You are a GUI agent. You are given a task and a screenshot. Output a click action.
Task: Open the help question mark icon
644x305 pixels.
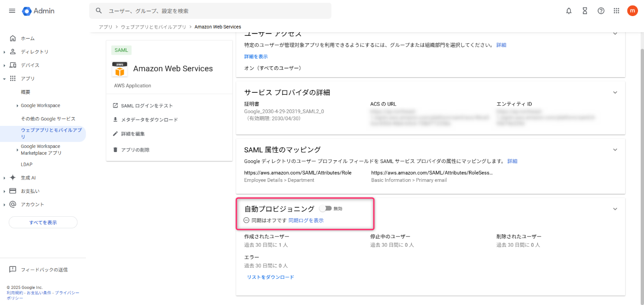(x=601, y=11)
